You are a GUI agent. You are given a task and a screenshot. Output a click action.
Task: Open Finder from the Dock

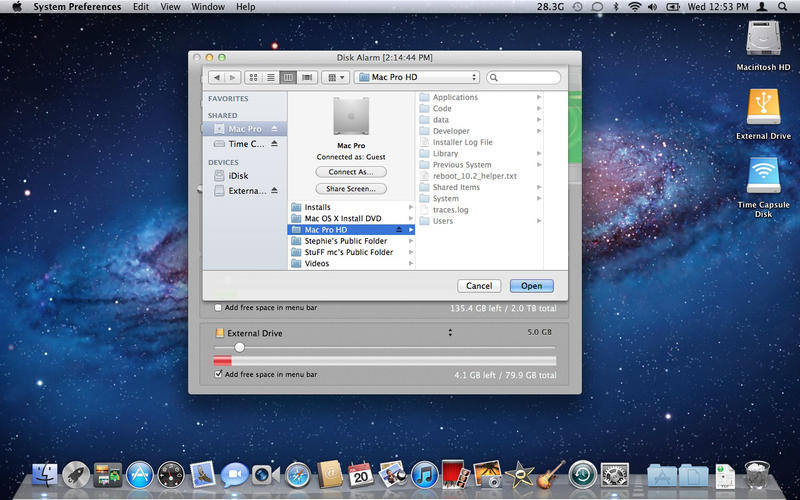(45, 475)
